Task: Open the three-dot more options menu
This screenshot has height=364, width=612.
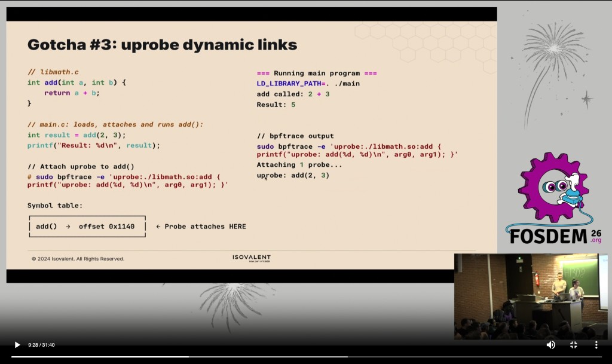Action: coord(596,345)
